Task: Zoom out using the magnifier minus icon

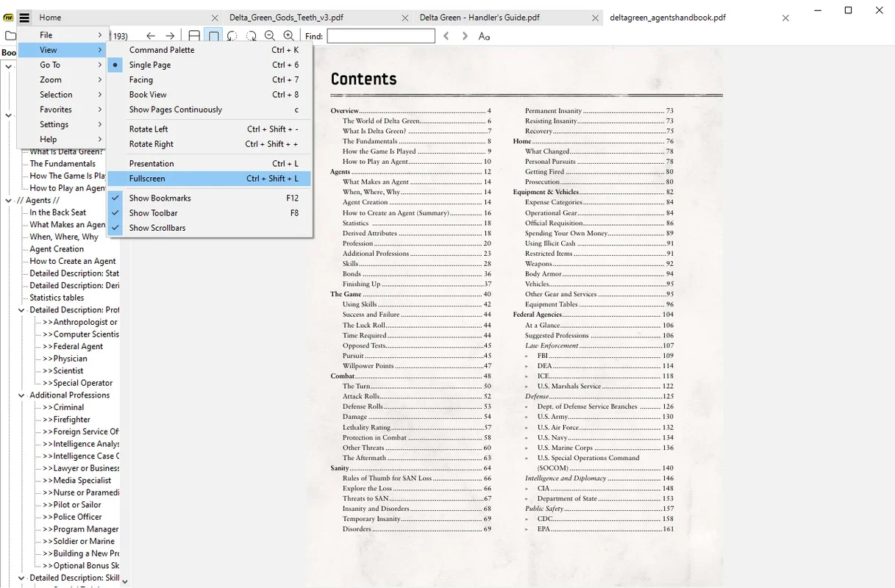Action: pyautogui.click(x=270, y=35)
